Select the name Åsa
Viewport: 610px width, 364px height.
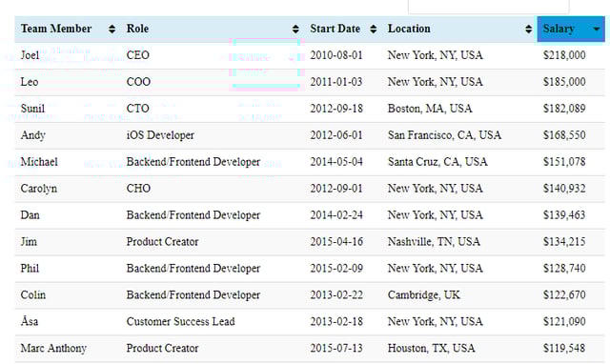(30, 321)
